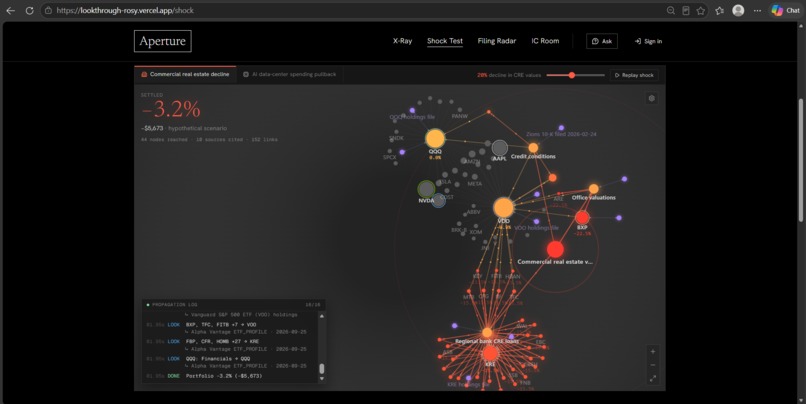Fit graph to view with expand icon

click(x=653, y=378)
